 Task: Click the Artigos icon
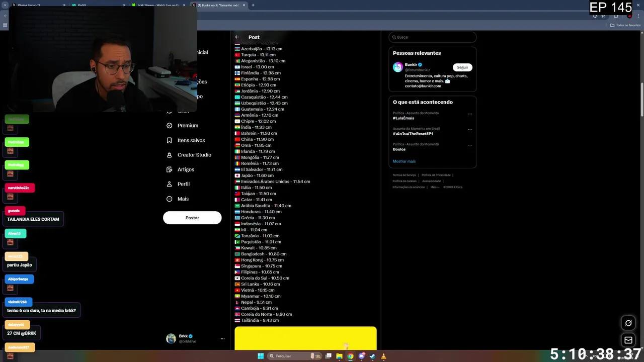pyautogui.click(x=170, y=169)
